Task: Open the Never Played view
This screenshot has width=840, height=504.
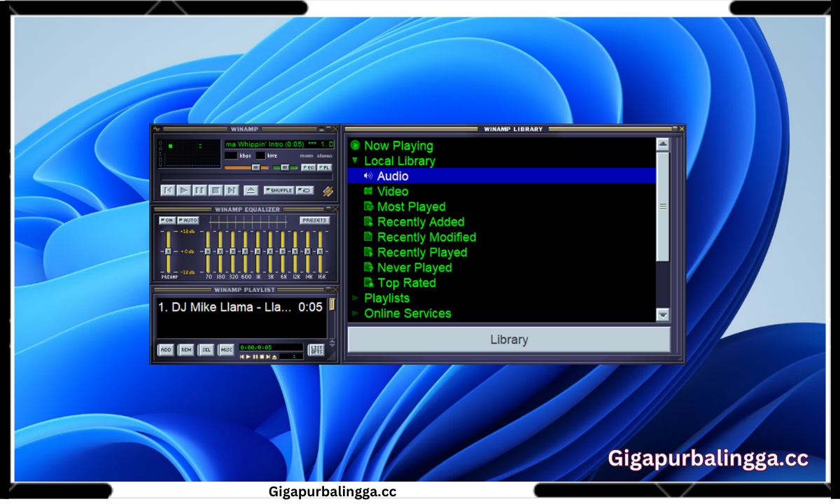Action: [414, 267]
